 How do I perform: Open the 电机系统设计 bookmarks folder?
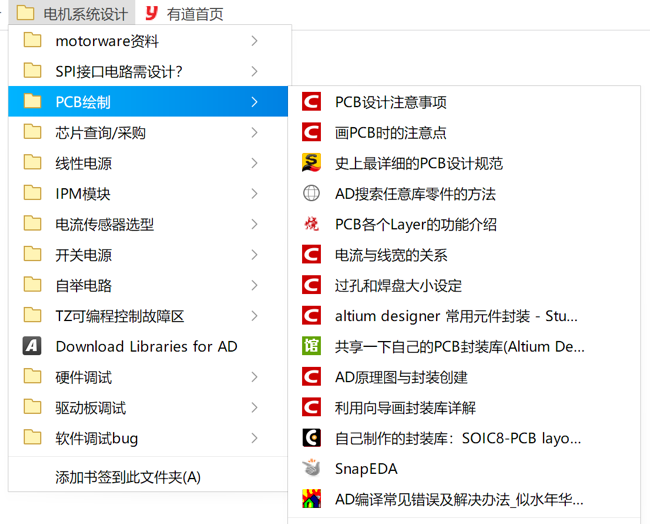pyautogui.click(x=73, y=13)
